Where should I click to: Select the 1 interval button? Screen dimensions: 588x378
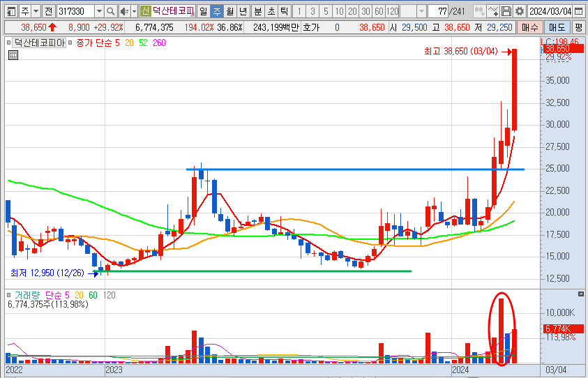(x=299, y=12)
